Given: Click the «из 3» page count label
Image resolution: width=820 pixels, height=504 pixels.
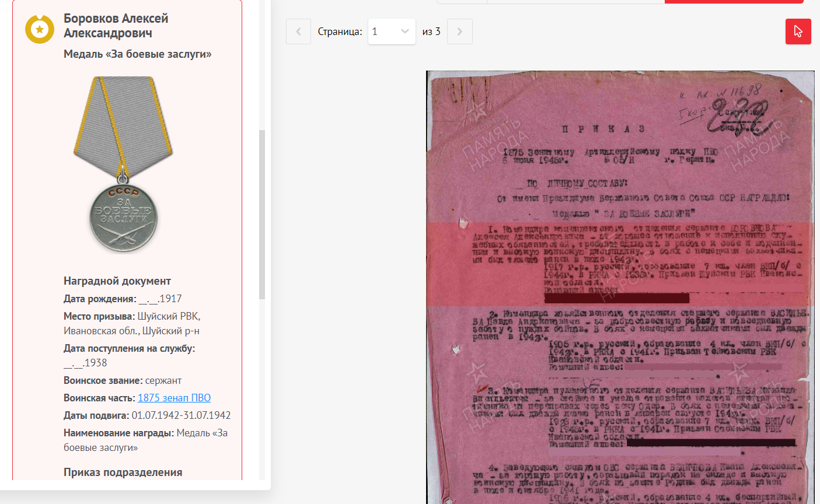Looking at the screenshot, I should click(431, 32).
